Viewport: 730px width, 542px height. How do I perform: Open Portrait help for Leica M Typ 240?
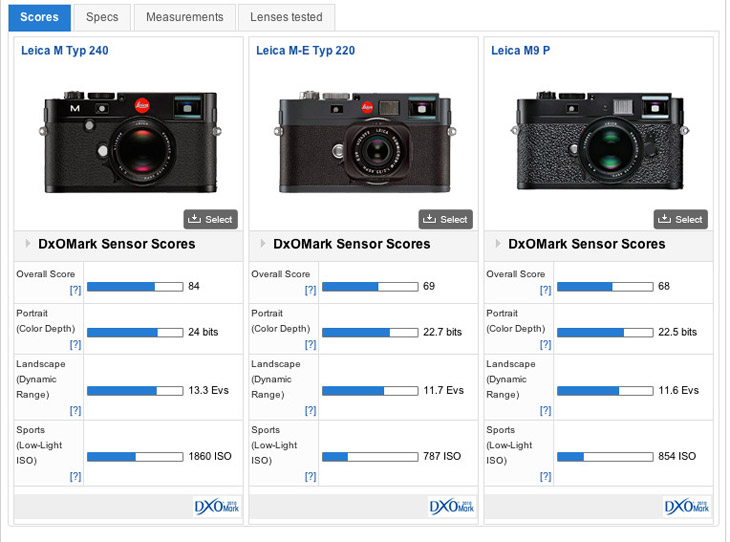tap(75, 345)
